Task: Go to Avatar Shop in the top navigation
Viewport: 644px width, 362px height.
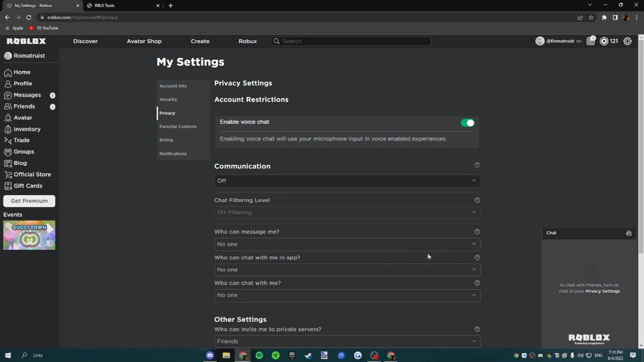Action: click(144, 41)
